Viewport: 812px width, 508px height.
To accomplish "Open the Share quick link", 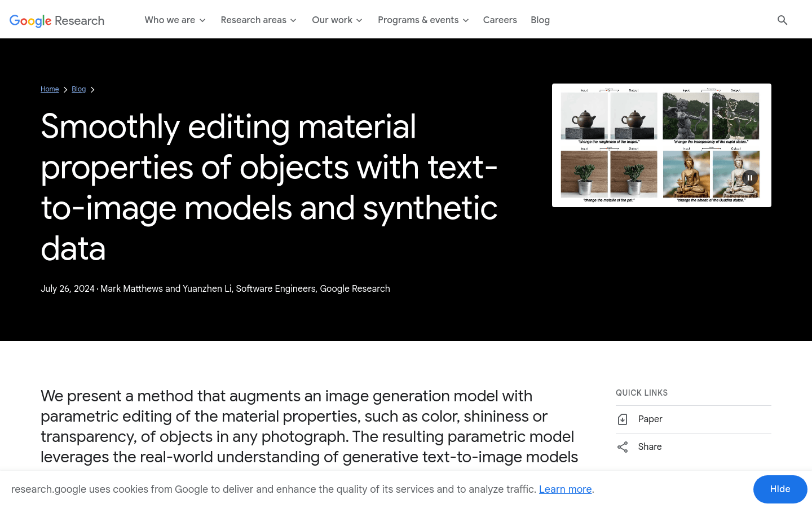I will point(693,447).
